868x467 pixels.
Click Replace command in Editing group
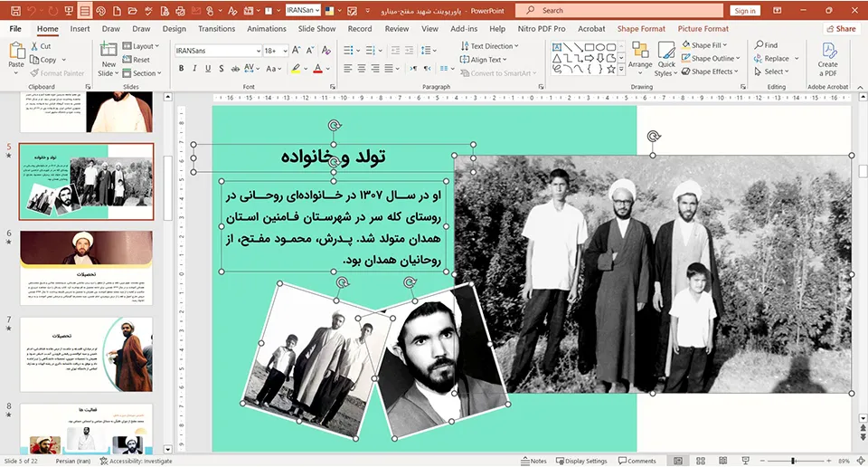(771, 58)
